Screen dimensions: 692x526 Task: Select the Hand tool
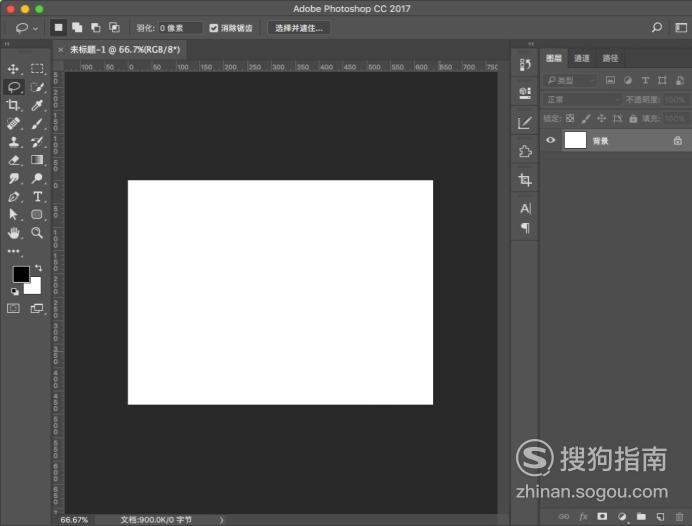(14, 233)
